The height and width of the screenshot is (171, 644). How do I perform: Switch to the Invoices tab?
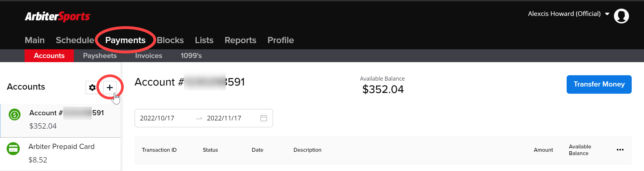click(x=149, y=56)
